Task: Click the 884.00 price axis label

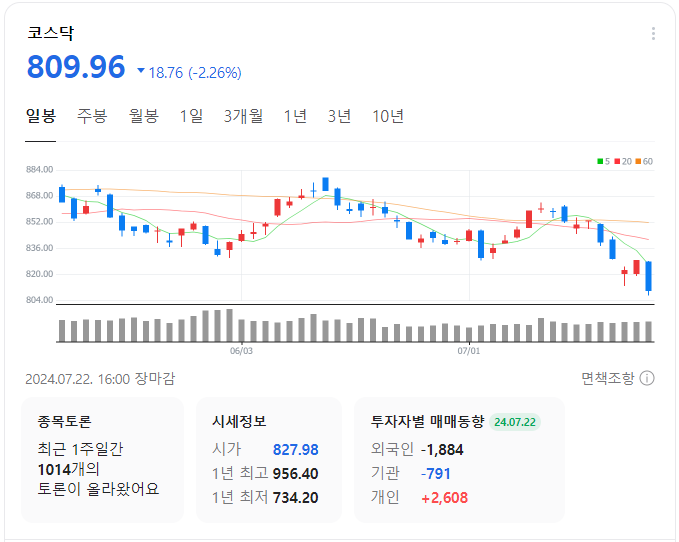Action: [x=39, y=169]
